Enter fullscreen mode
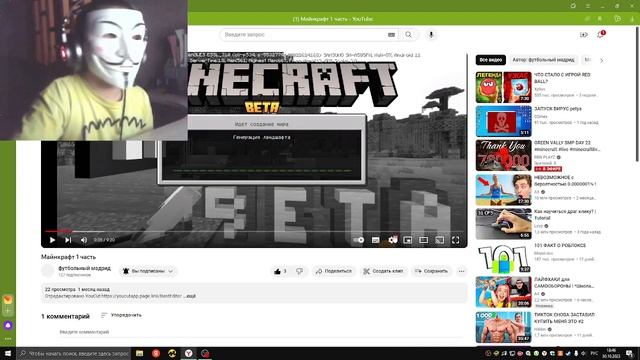Image resolution: width=640 pixels, height=360 pixels. [456, 240]
